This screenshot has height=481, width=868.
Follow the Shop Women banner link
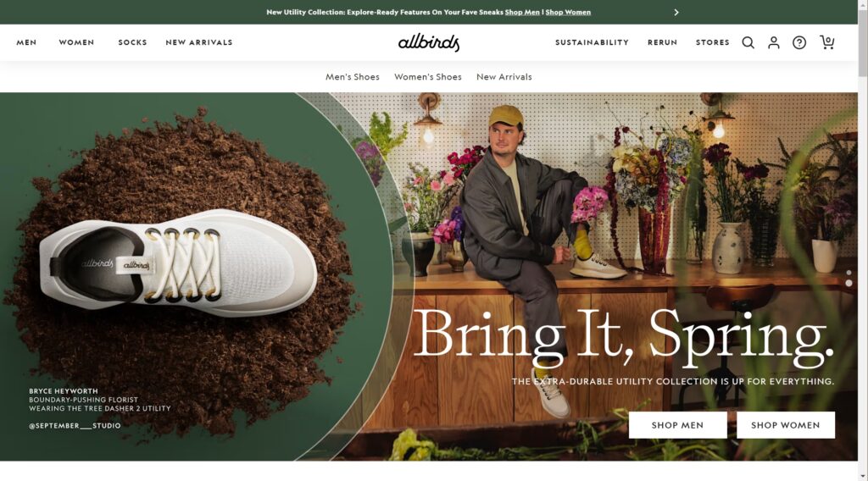(568, 12)
